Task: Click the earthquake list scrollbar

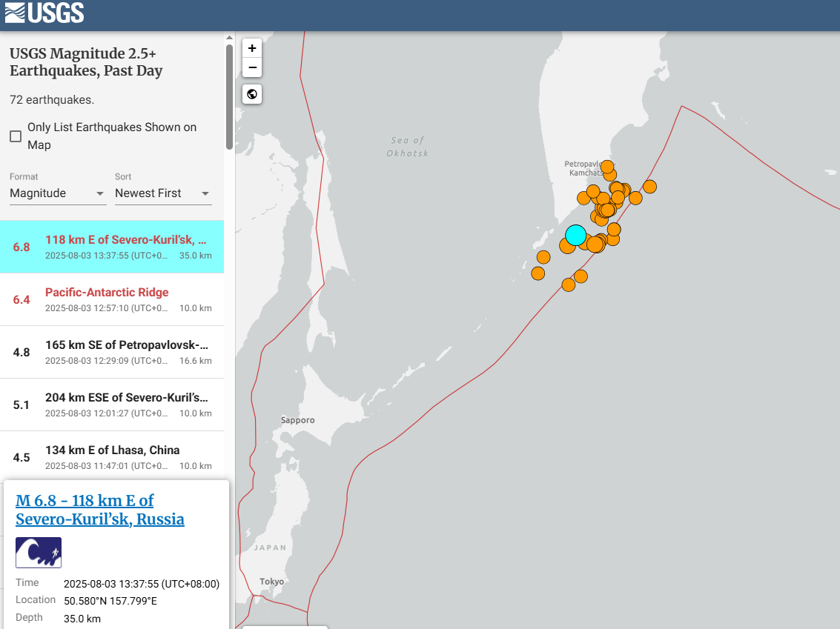Action: [x=229, y=96]
